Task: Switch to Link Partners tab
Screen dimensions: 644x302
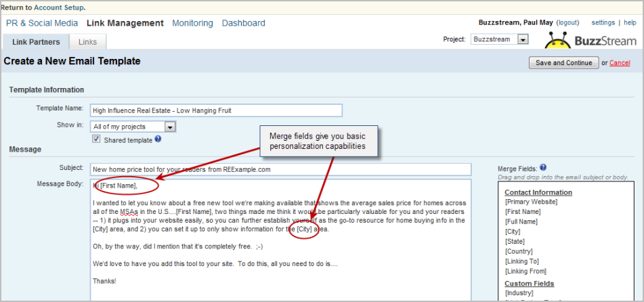Action: tap(36, 42)
